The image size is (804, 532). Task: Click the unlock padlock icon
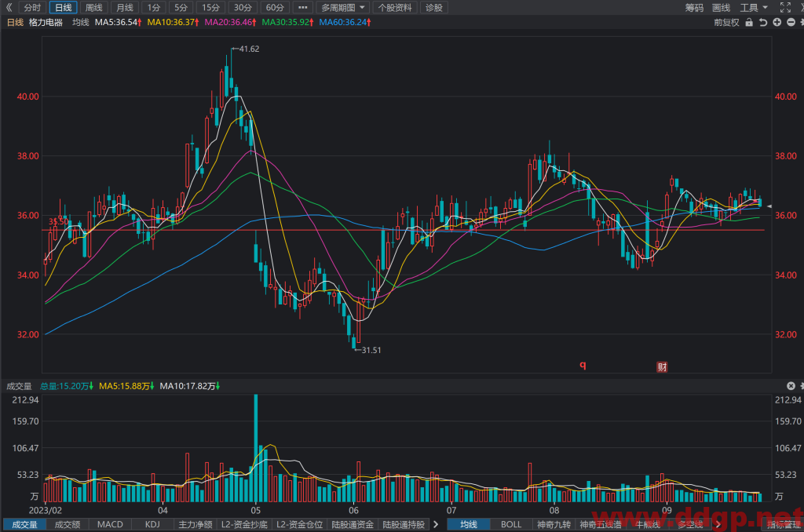(x=749, y=22)
